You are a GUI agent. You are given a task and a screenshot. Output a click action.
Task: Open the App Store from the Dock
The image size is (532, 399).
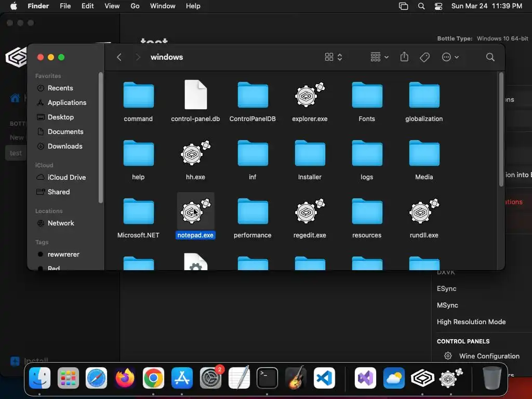tap(182, 378)
